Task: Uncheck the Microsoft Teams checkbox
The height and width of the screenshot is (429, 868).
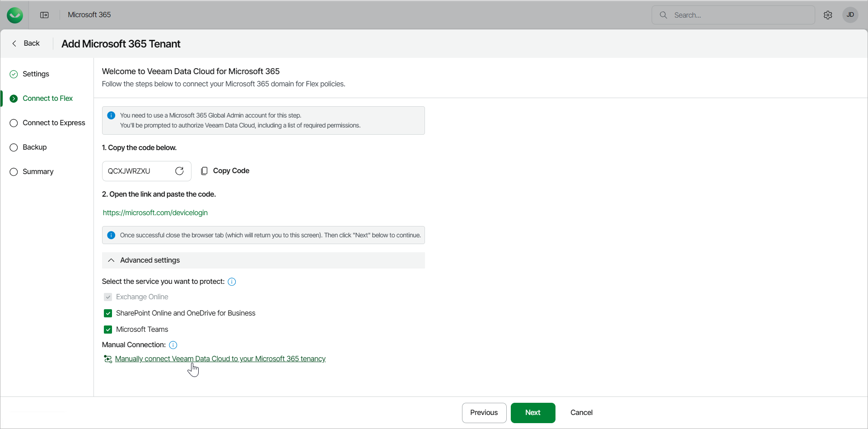Action: 108,330
